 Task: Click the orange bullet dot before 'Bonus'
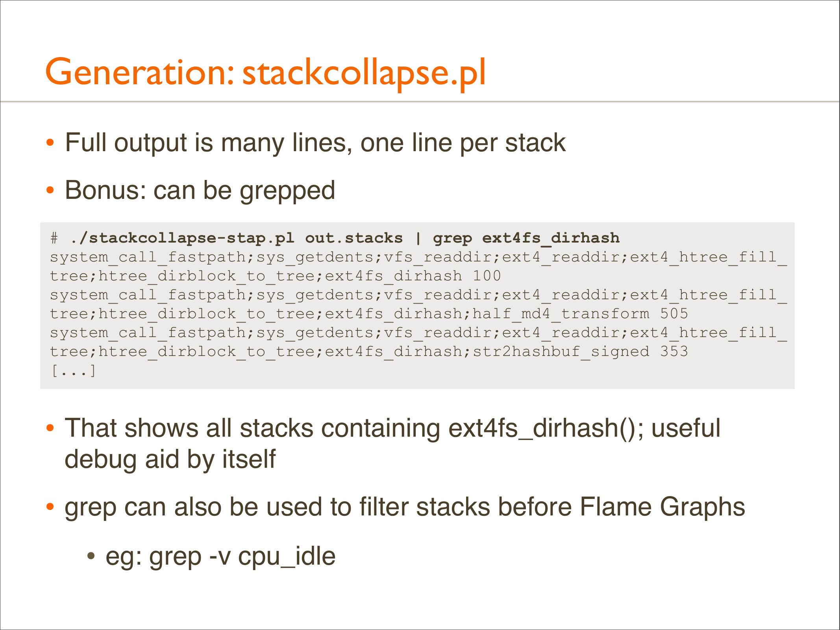pos(50,191)
